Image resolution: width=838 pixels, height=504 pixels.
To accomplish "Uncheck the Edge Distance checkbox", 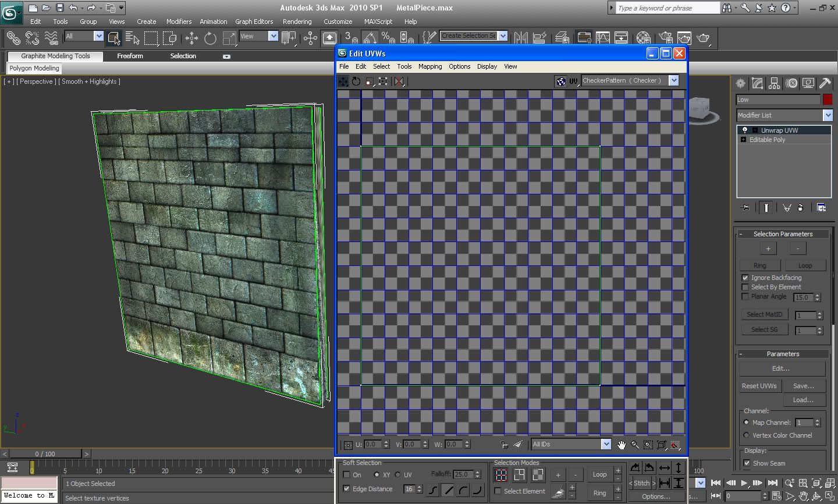I will pyautogui.click(x=347, y=489).
